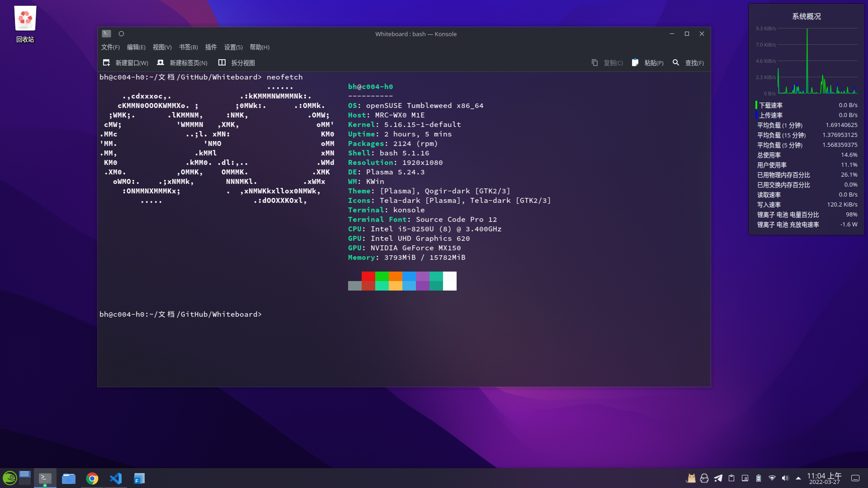Click 粘贴(P) paste toolbar button
The height and width of the screenshot is (488, 868).
pyautogui.click(x=647, y=63)
